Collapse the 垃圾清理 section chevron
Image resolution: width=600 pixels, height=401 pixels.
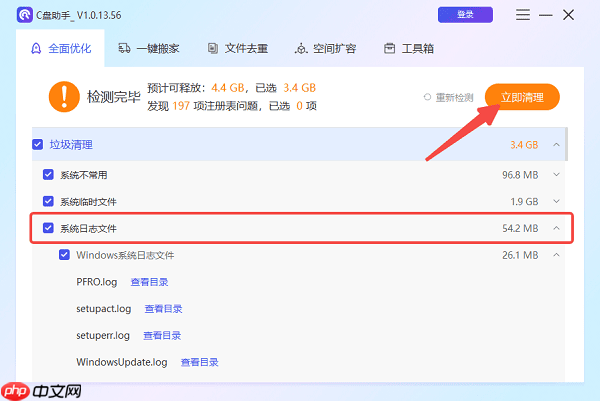[x=556, y=145]
